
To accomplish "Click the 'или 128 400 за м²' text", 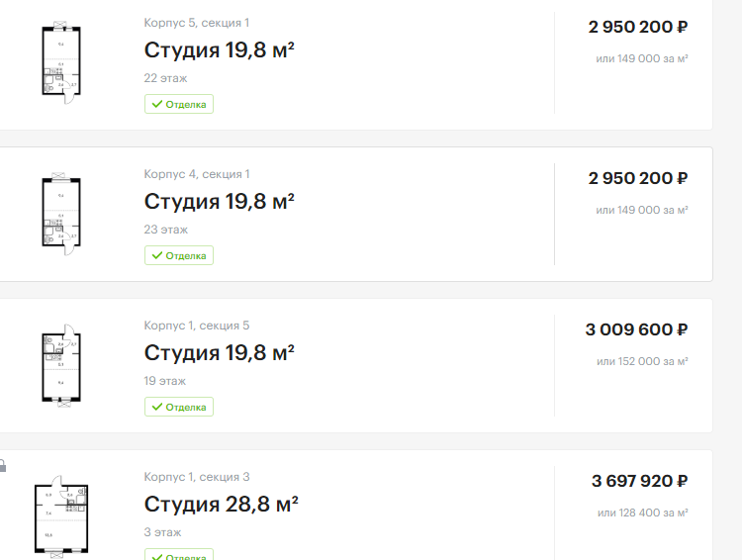I will click(x=642, y=513).
